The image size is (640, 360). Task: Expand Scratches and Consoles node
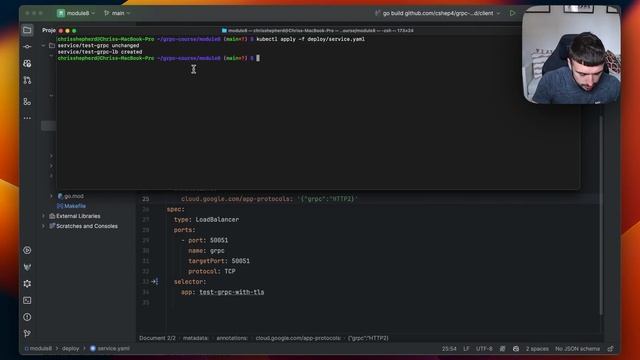click(44, 226)
